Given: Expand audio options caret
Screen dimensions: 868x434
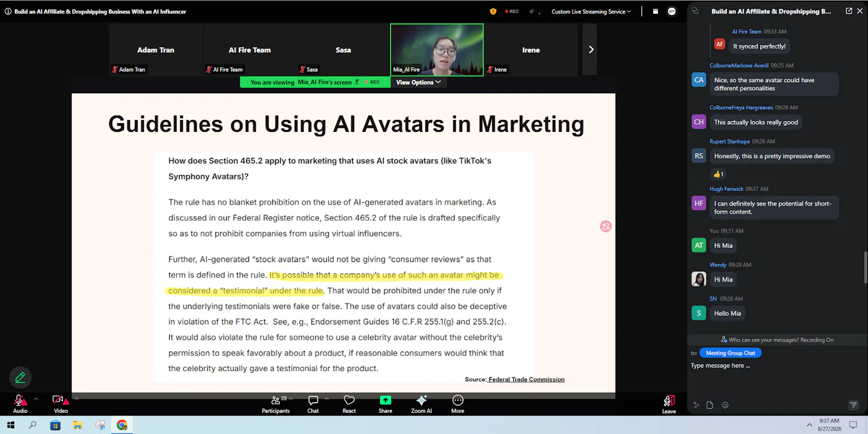Looking at the screenshot, I should (x=36, y=399).
